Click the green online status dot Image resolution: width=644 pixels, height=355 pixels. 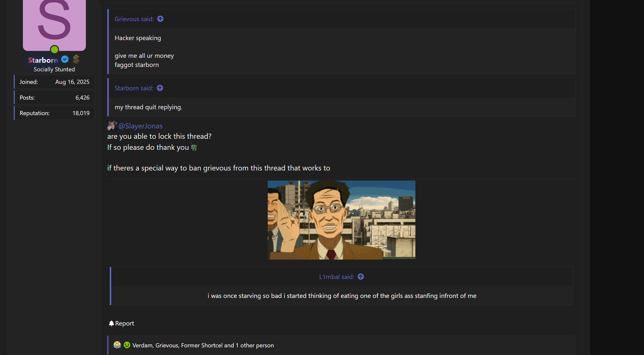(x=54, y=49)
